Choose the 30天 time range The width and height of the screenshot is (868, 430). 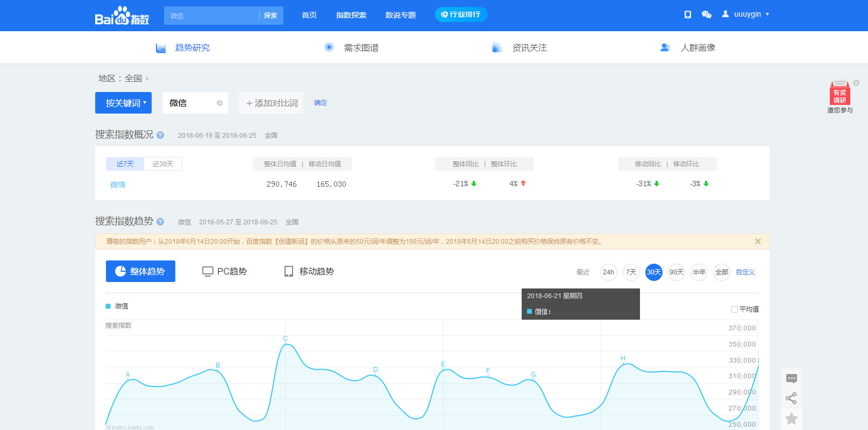(x=654, y=272)
